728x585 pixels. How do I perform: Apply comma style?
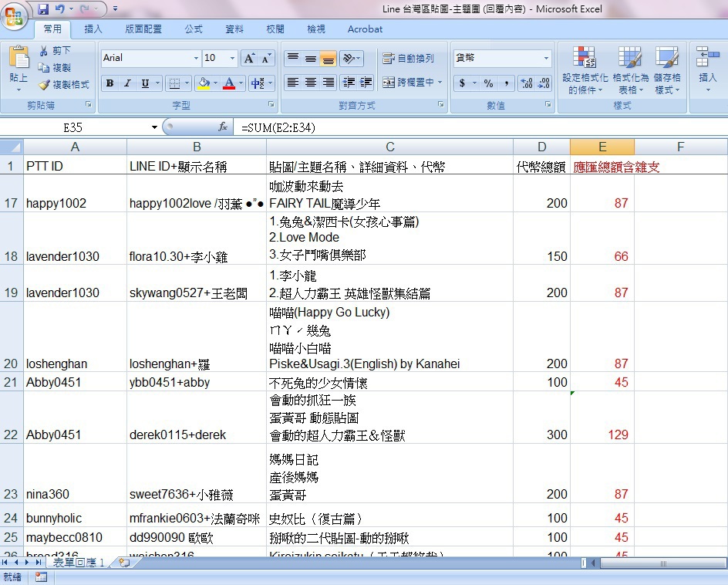tap(506, 83)
